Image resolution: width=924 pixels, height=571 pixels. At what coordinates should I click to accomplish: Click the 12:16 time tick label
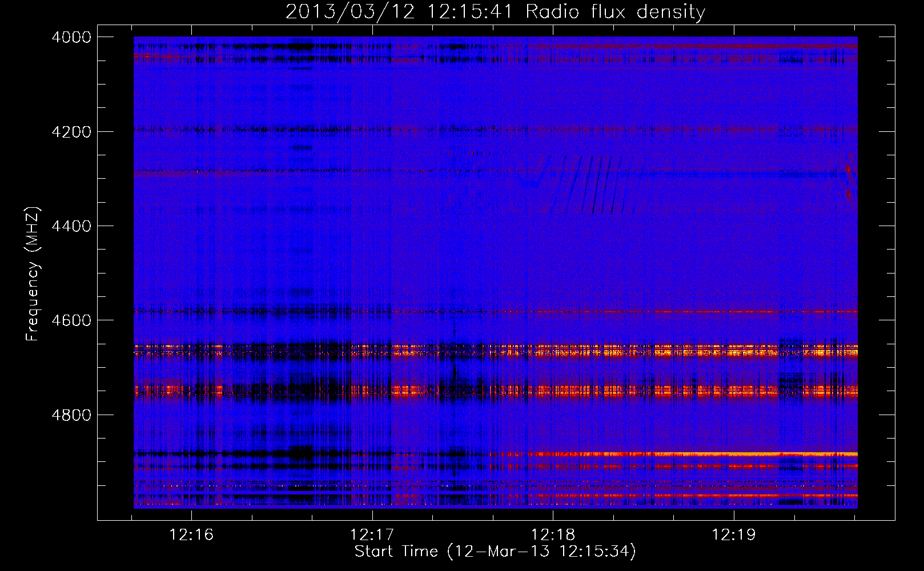pyautogui.click(x=191, y=535)
